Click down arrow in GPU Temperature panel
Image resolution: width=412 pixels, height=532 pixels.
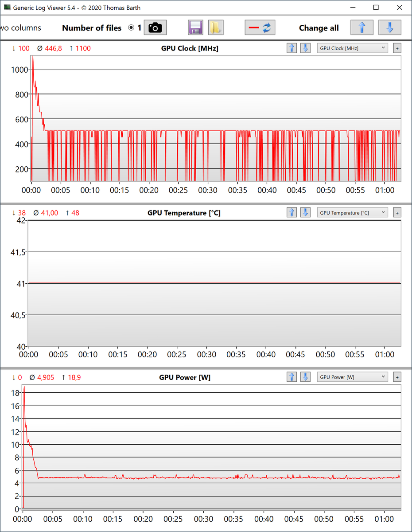point(305,213)
